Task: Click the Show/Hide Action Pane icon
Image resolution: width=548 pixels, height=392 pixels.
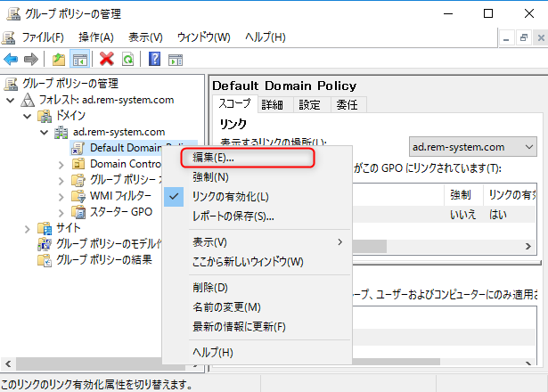Action: (176, 59)
